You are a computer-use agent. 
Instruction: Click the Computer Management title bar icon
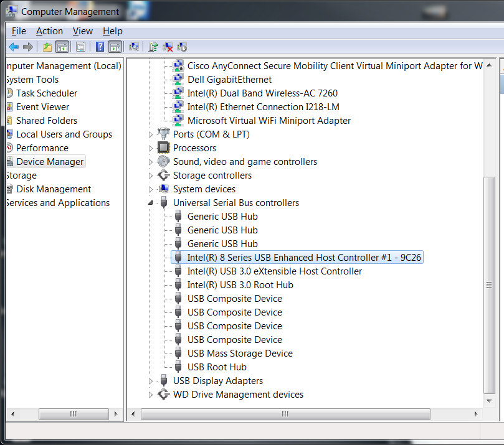[12, 12]
